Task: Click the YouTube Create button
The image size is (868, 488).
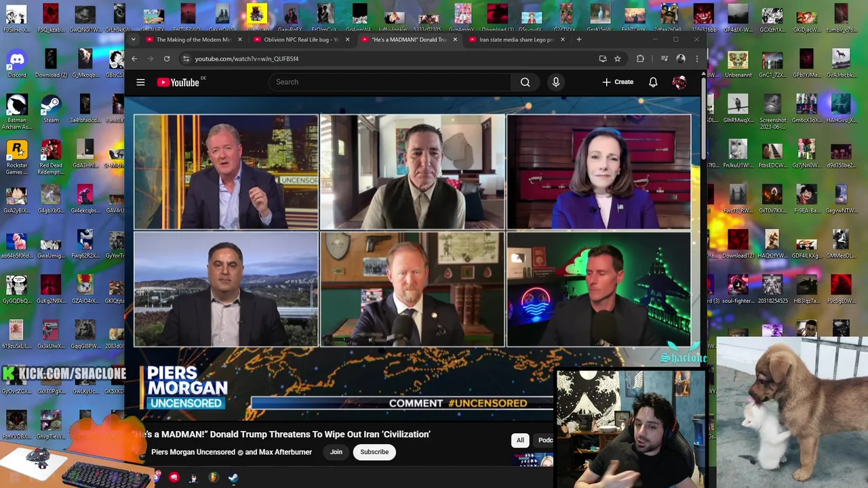Action: [x=618, y=82]
